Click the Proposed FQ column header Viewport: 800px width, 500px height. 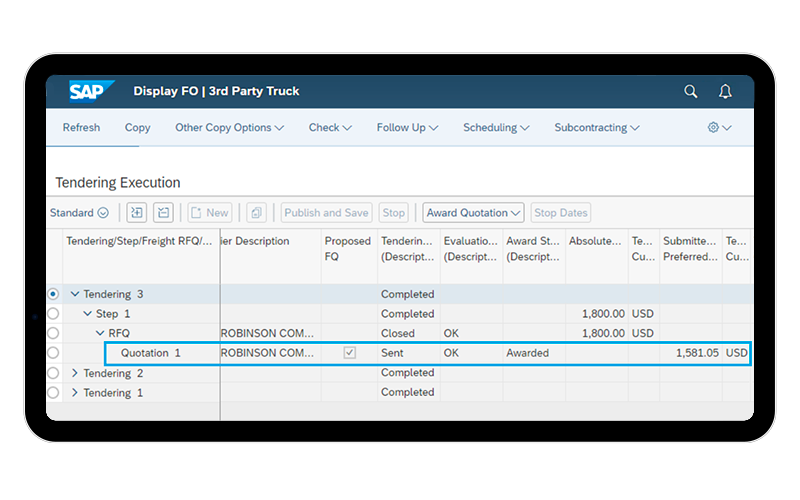347,248
